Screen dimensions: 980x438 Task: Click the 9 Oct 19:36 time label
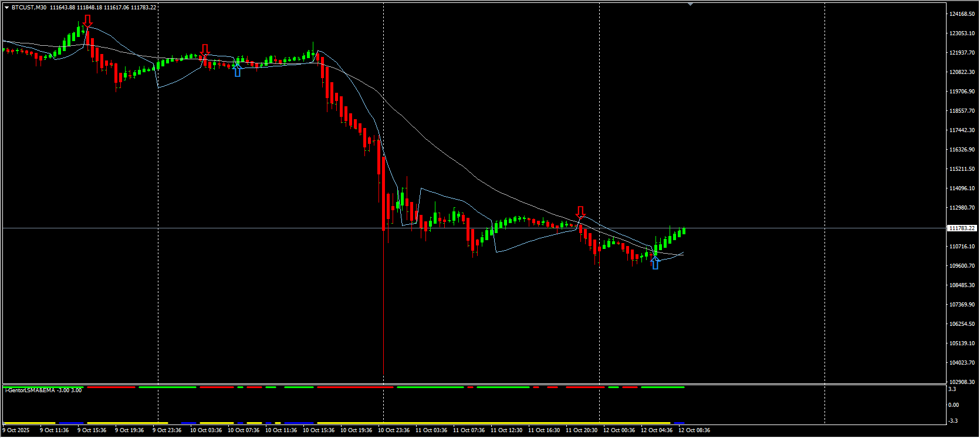click(x=129, y=430)
